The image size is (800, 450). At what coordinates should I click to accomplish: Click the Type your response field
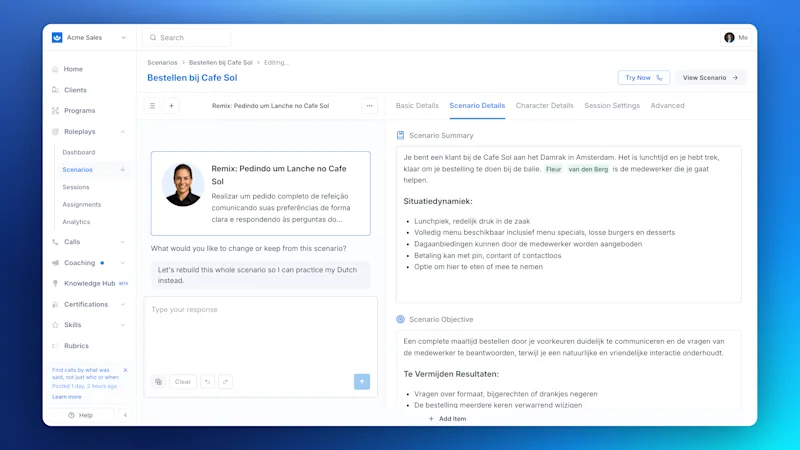tap(261, 334)
